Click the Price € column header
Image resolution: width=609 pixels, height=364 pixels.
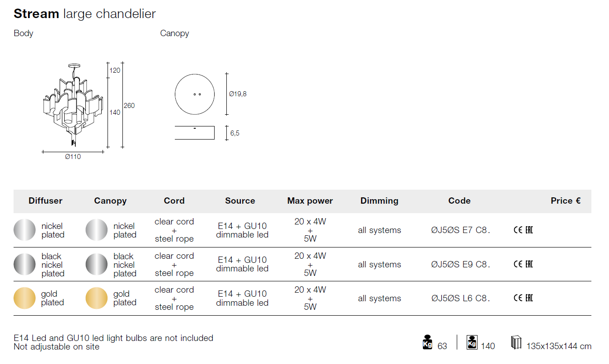pos(566,201)
